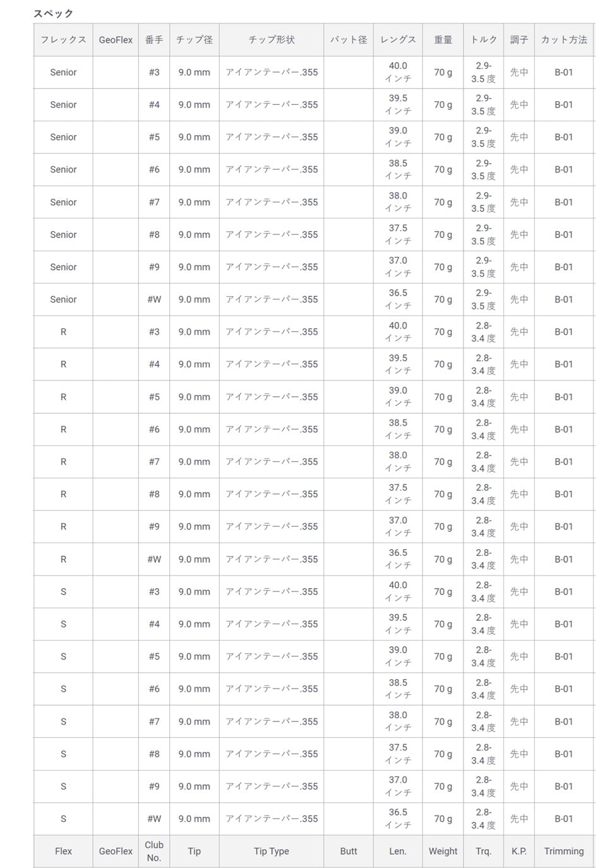The image size is (615, 868).
Task: Click the トルク column header
Action: [484, 40]
